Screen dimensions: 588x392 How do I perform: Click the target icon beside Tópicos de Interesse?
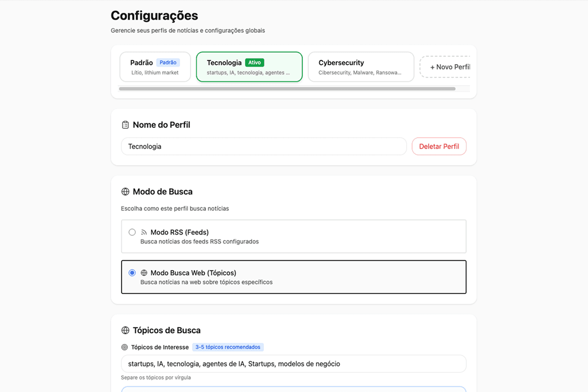[124, 347]
